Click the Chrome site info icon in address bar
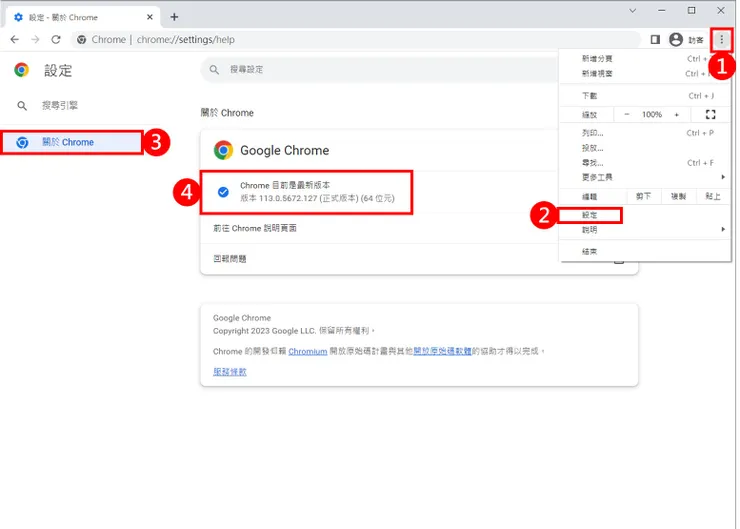Image resolution: width=740 pixels, height=529 pixels. (82, 40)
